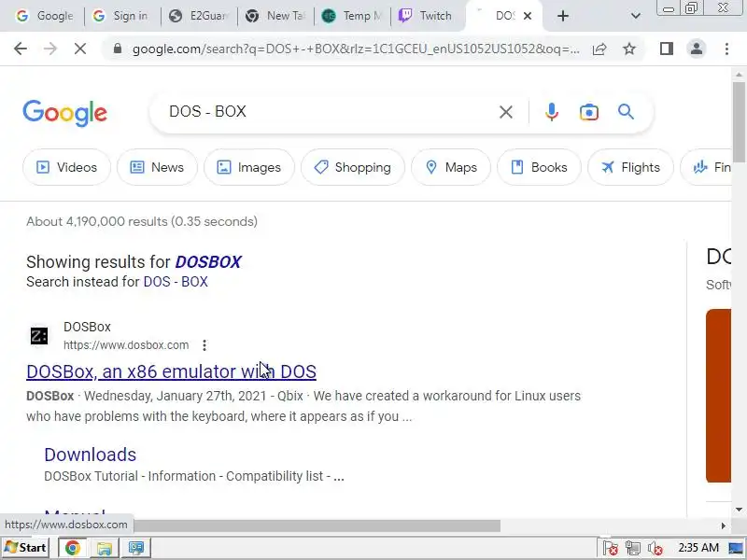The height and width of the screenshot is (560, 747).
Task: Click the scrollbar down arrow
Action: tap(739, 510)
